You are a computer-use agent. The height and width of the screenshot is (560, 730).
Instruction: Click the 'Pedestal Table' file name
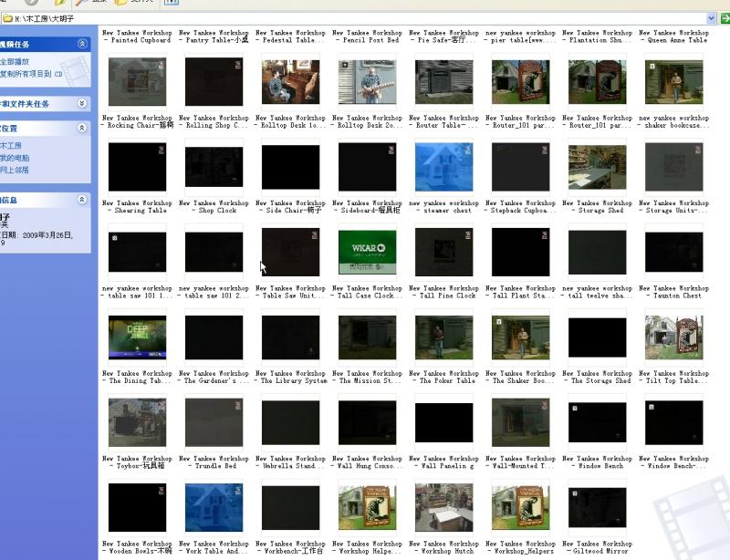point(290,36)
